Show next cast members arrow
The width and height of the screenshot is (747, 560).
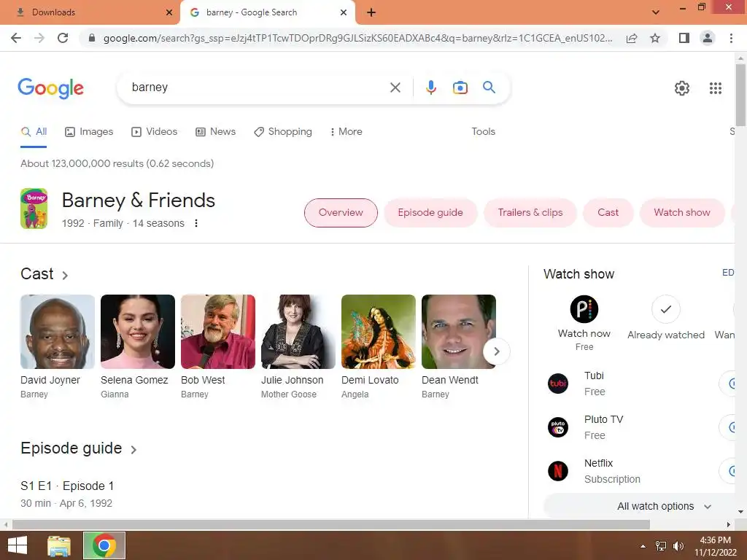pyautogui.click(x=496, y=351)
